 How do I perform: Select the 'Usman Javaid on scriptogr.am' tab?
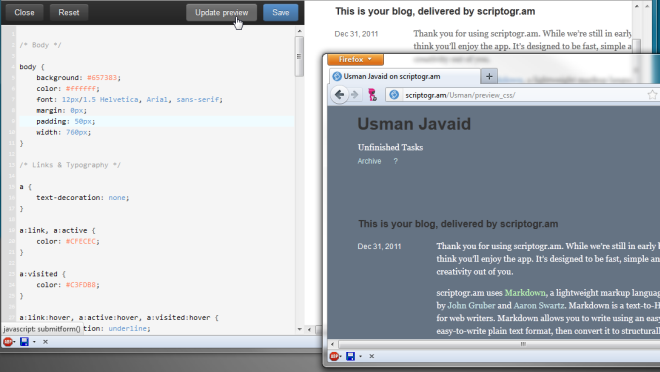tap(404, 76)
